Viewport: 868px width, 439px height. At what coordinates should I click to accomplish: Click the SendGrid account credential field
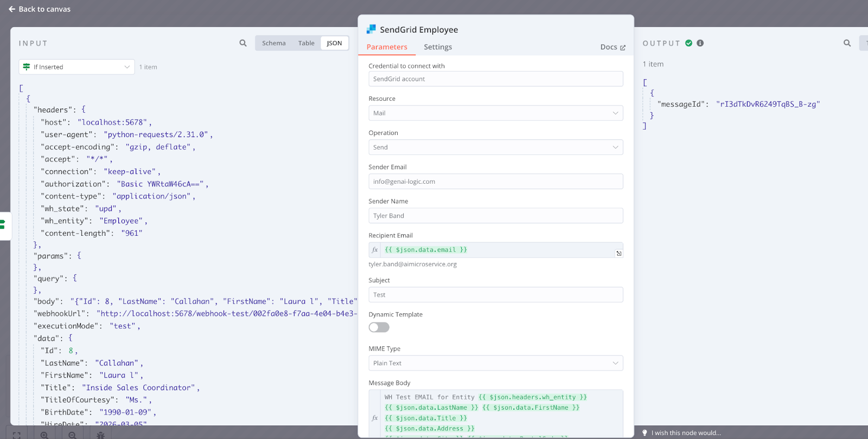[x=495, y=79]
